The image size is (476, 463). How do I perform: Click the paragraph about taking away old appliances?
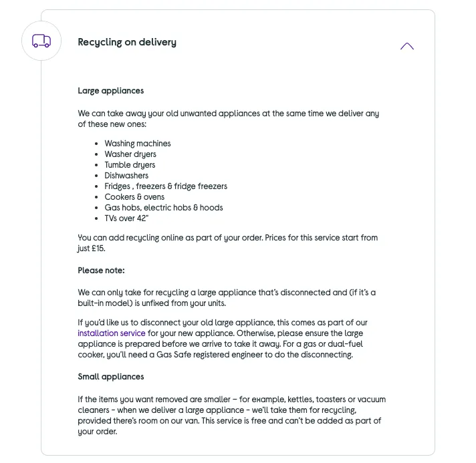click(228, 119)
